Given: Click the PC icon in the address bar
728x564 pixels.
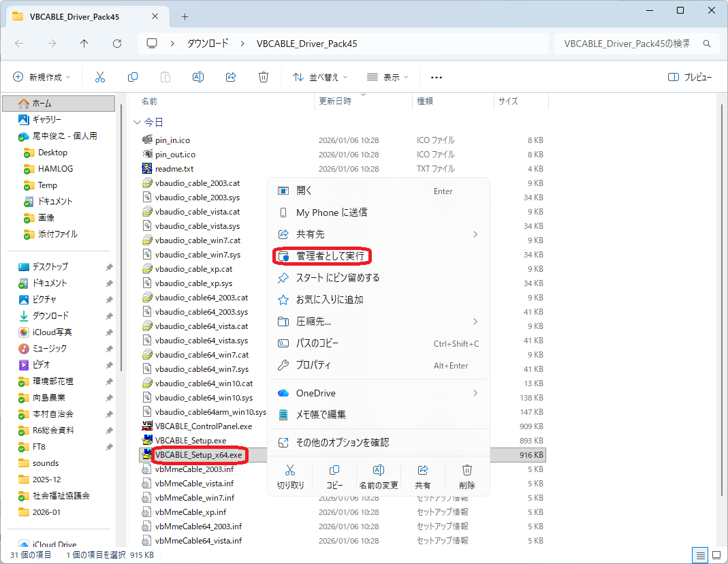Looking at the screenshot, I should tap(152, 44).
